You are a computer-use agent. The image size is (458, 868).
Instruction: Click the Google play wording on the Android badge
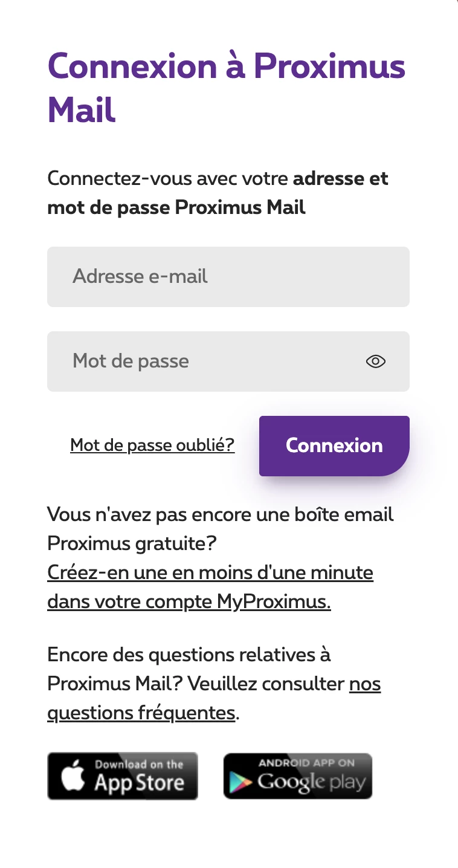click(x=312, y=783)
